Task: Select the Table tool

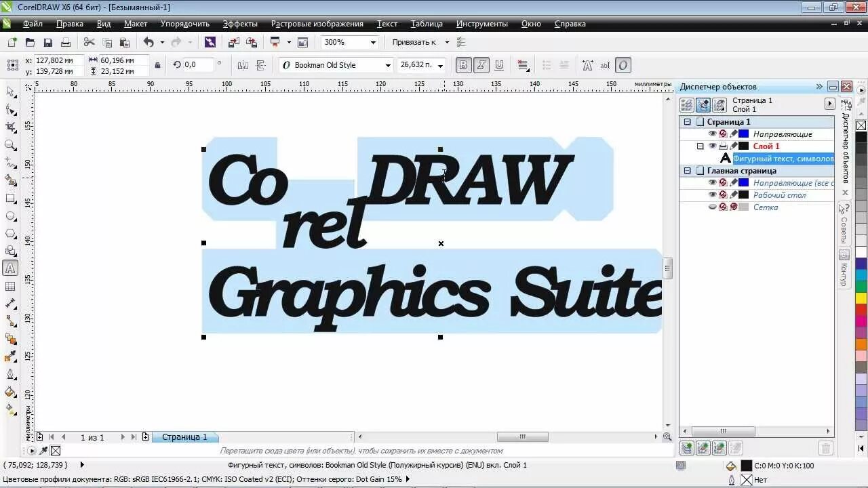Action: pyautogui.click(x=10, y=287)
